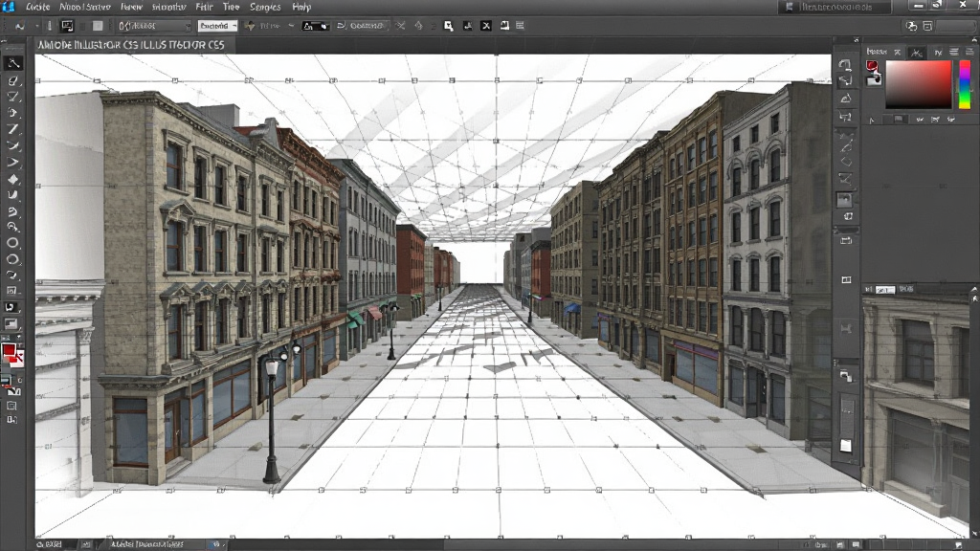Click the zoom level field in status bar
The width and height of the screenshot is (980, 551).
pos(50,544)
